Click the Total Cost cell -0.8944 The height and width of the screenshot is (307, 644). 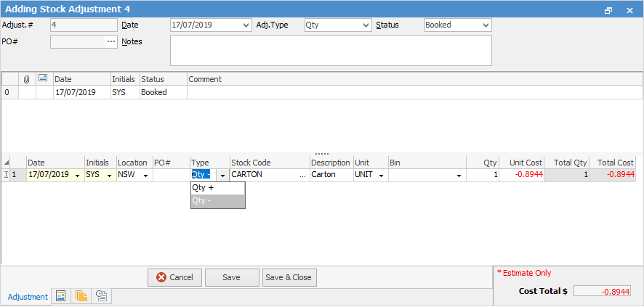(x=612, y=175)
